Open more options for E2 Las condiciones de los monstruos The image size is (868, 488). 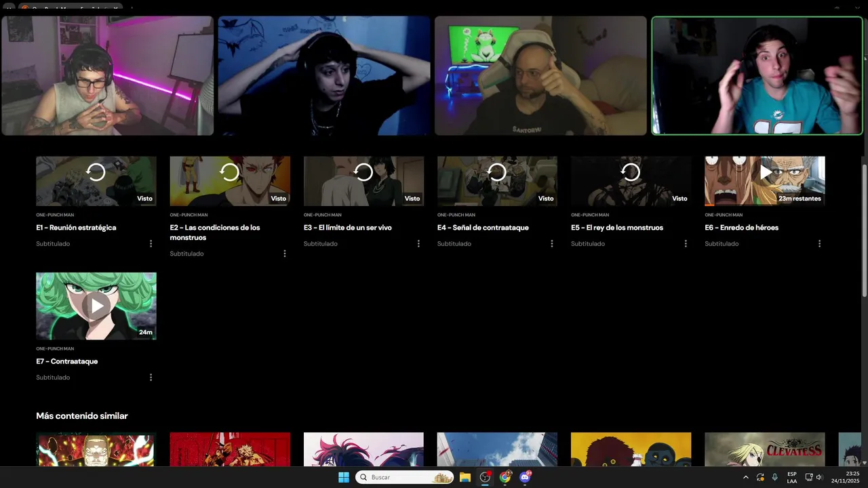(x=284, y=253)
